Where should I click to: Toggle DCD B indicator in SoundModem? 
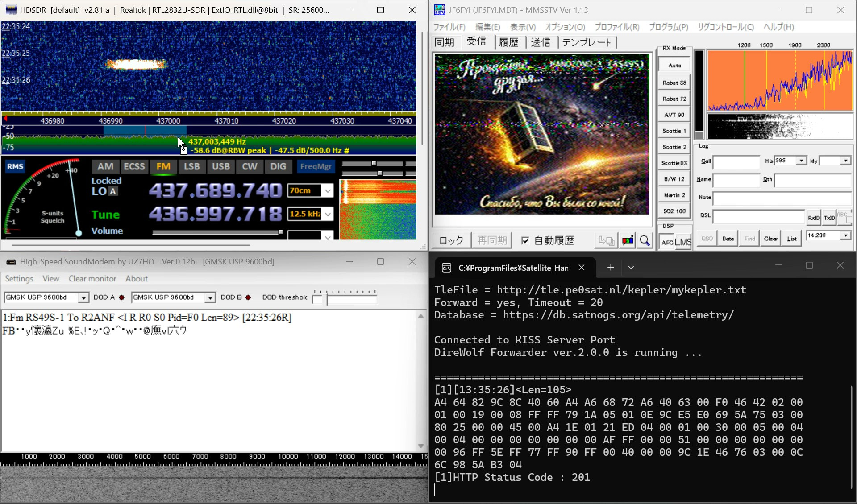248,297
